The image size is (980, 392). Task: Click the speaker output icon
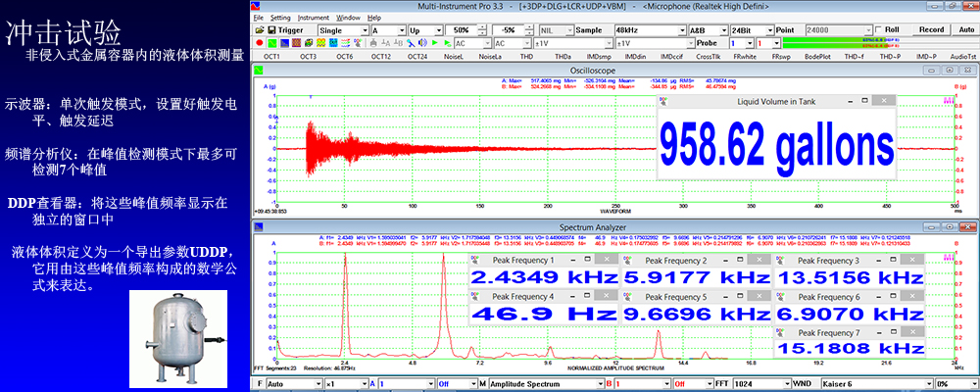tap(422, 42)
